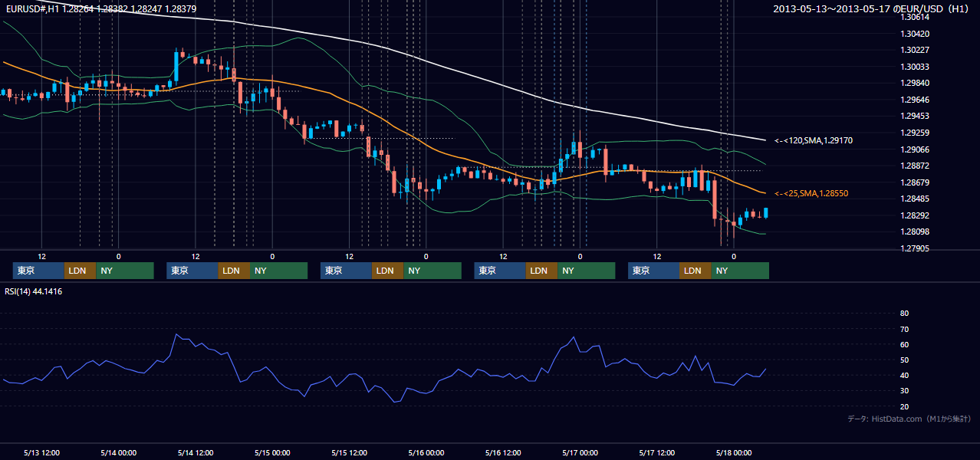Click price axis value 1.29453
The image size is (980, 460).
(915, 116)
